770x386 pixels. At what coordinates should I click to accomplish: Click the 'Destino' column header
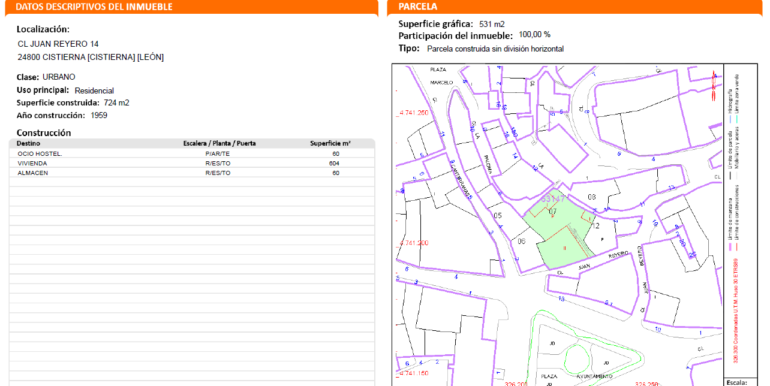(28, 143)
